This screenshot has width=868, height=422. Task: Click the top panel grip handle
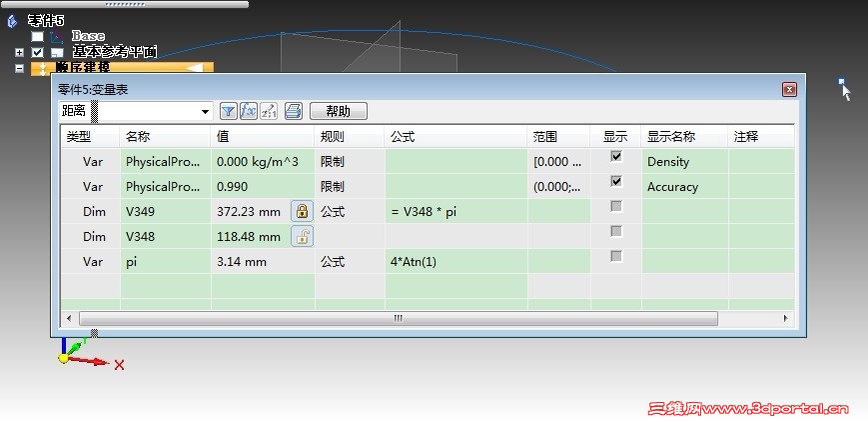click(124, 4)
